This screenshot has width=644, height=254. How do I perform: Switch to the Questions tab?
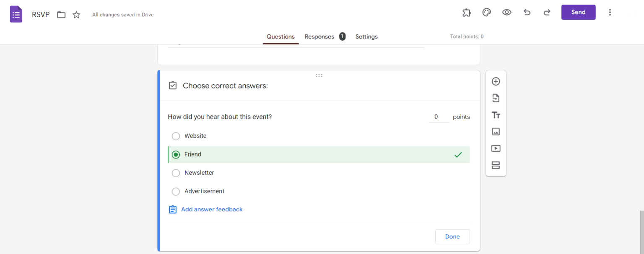[x=280, y=36]
